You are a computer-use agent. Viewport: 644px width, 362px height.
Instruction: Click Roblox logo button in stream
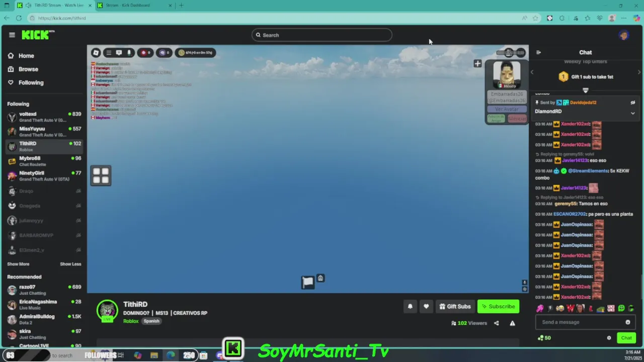[x=96, y=53]
